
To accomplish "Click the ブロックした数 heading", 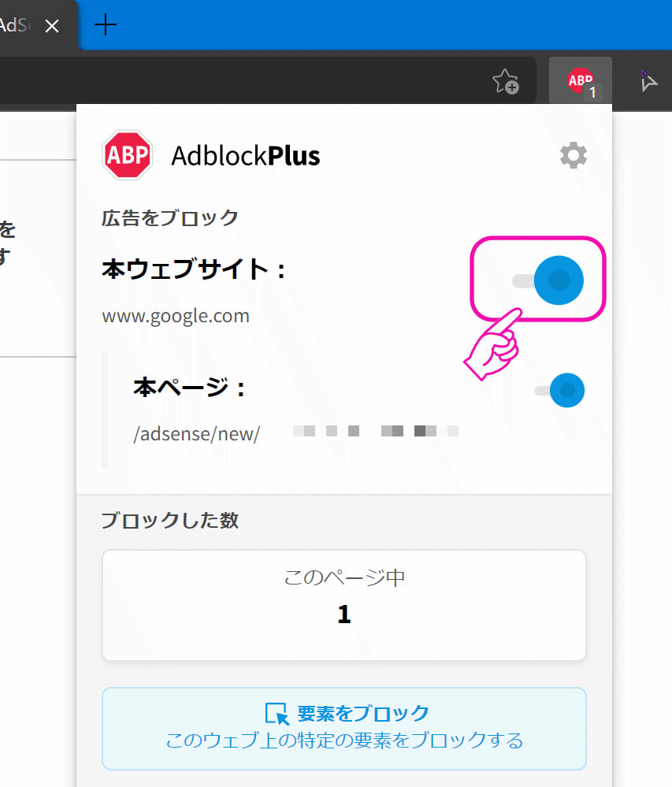I will (169, 520).
